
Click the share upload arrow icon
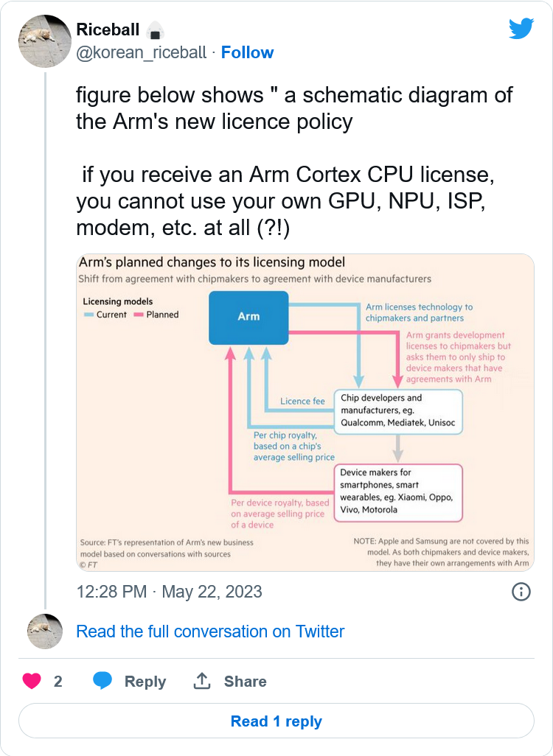coord(202,682)
